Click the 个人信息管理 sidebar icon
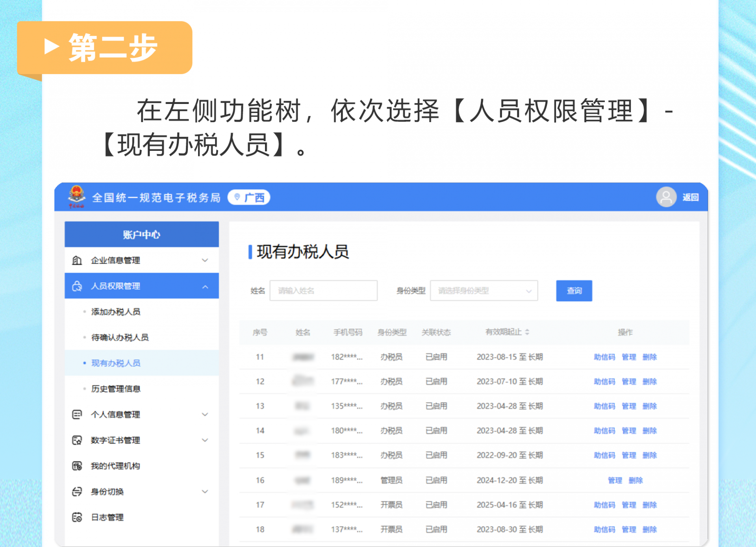 tap(77, 414)
